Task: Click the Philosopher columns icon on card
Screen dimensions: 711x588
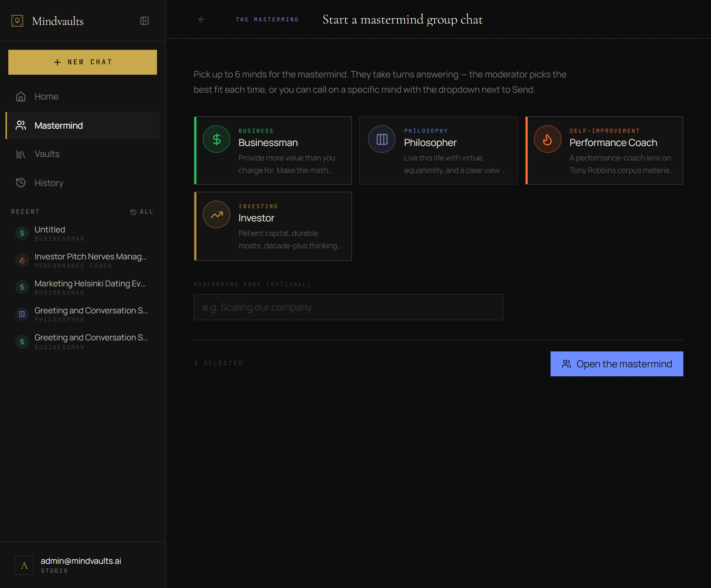Action: click(x=382, y=139)
